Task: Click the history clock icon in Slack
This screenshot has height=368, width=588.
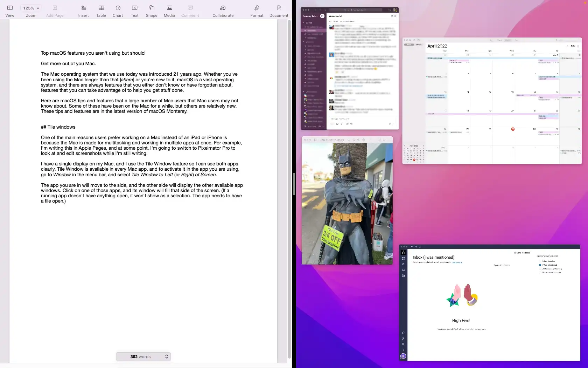Action: click(x=325, y=10)
